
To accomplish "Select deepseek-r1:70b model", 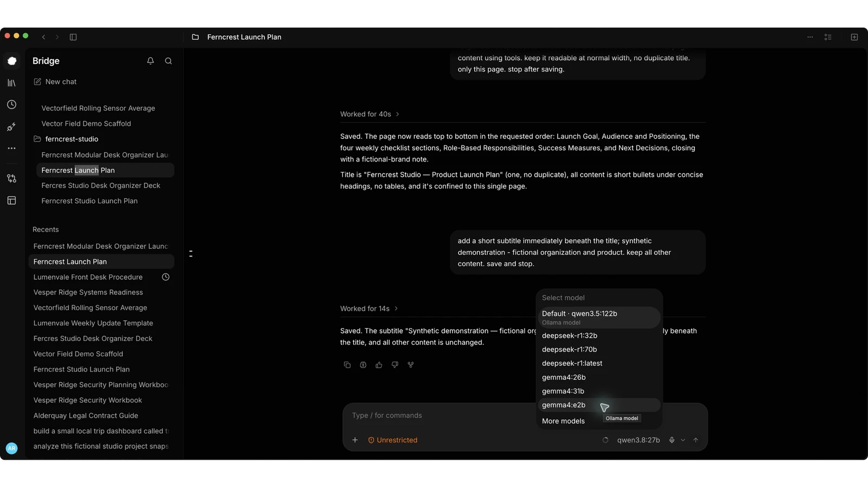I will pos(599,349).
